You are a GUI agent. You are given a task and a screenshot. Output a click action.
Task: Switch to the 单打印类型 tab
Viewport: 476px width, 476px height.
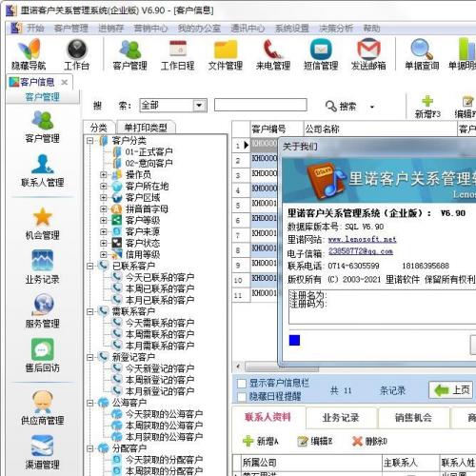pos(146,128)
